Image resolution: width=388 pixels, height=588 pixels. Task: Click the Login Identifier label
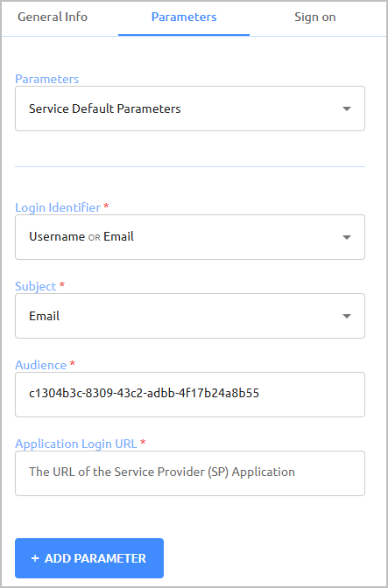(x=58, y=207)
